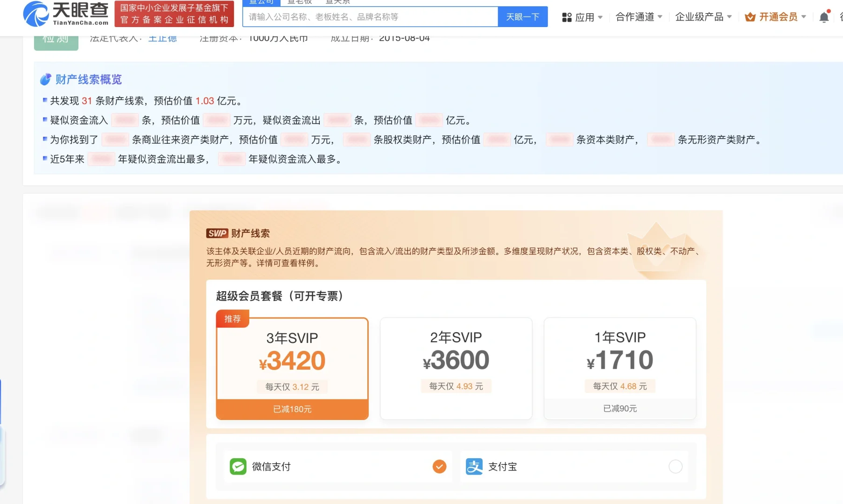Switch to the 查老板 tab
The image size is (843, 504).
(300, 2)
